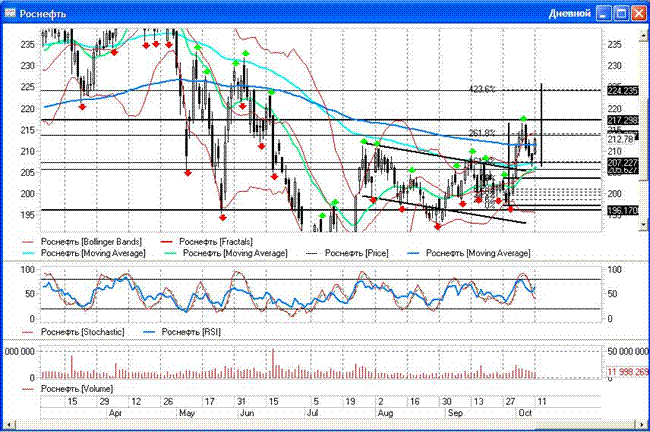Click the Jul month label on time axis

tap(313, 413)
